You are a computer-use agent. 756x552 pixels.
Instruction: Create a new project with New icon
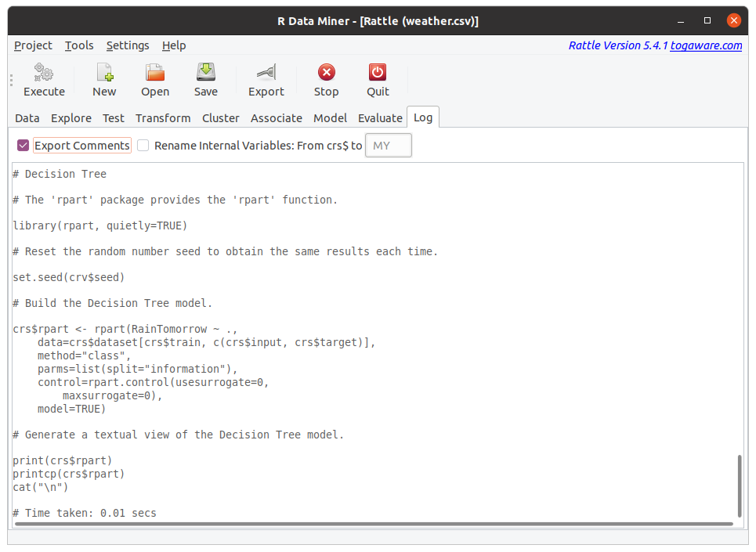point(105,72)
